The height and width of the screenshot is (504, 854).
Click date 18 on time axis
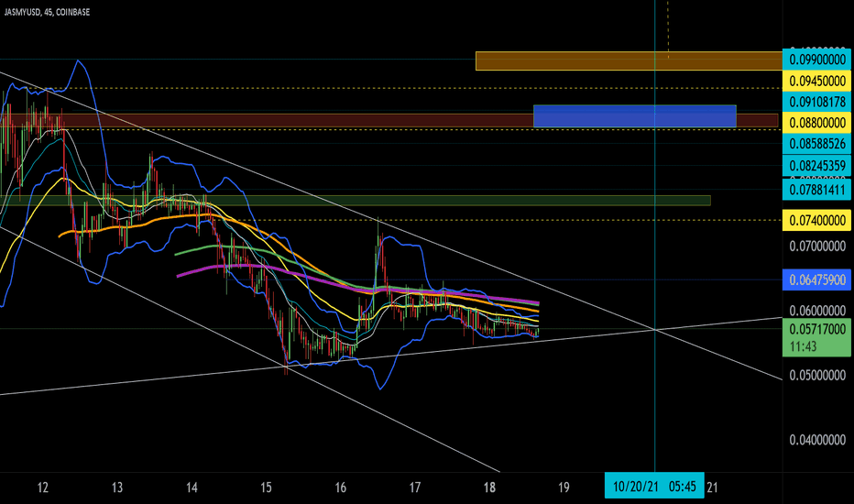tap(489, 488)
